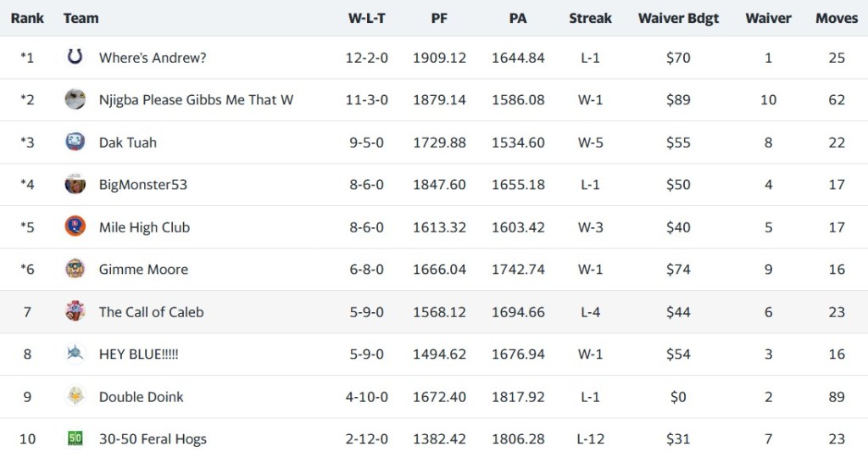Click the Dak Tuah team avatar

tap(75, 142)
